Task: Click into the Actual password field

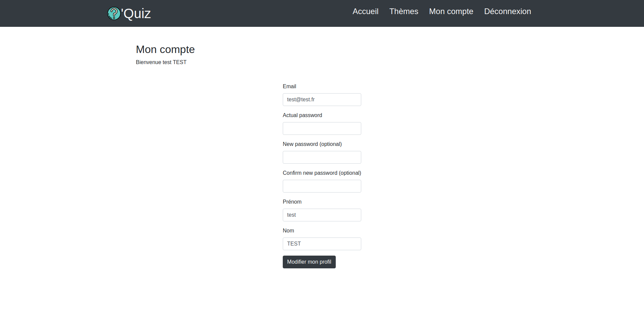Action: (322, 128)
